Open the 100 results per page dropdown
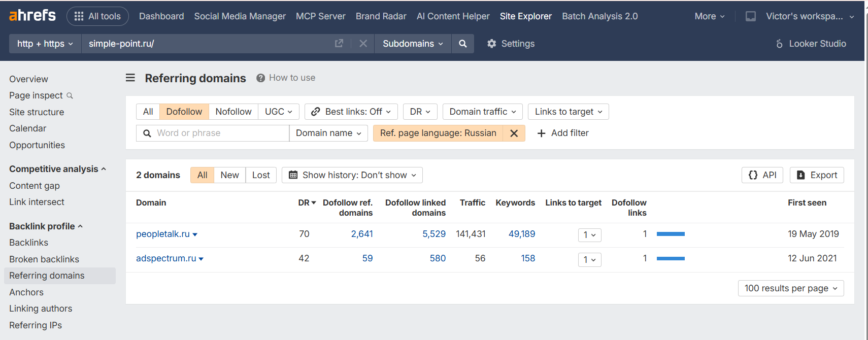 (x=790, y=288)
